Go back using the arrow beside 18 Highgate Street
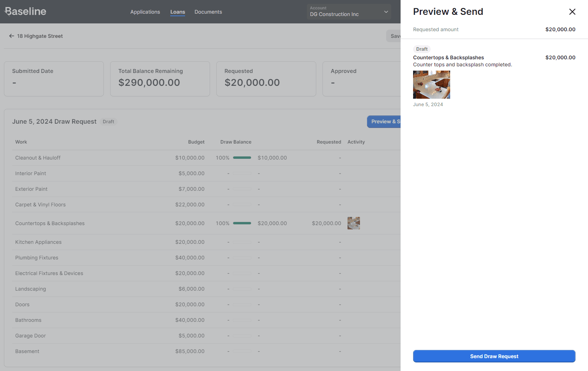 12,36
